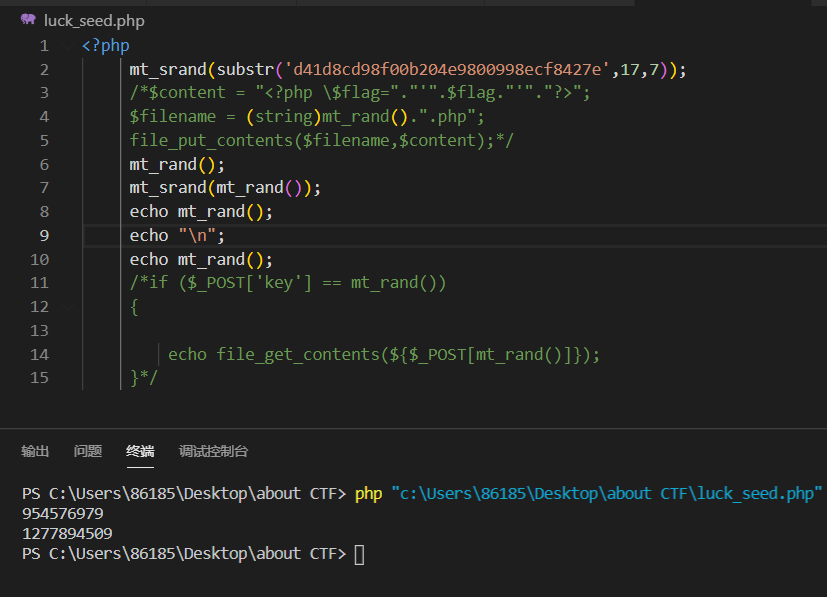Click the php command in the terminal
The image size is (827, 597).
369,494
